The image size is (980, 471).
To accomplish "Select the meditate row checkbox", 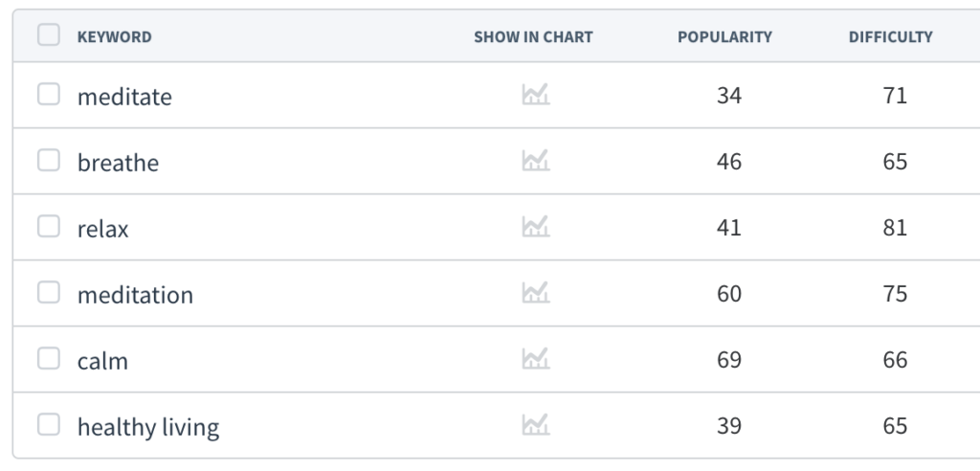I will pyautogui.click(x=49, y=95).
